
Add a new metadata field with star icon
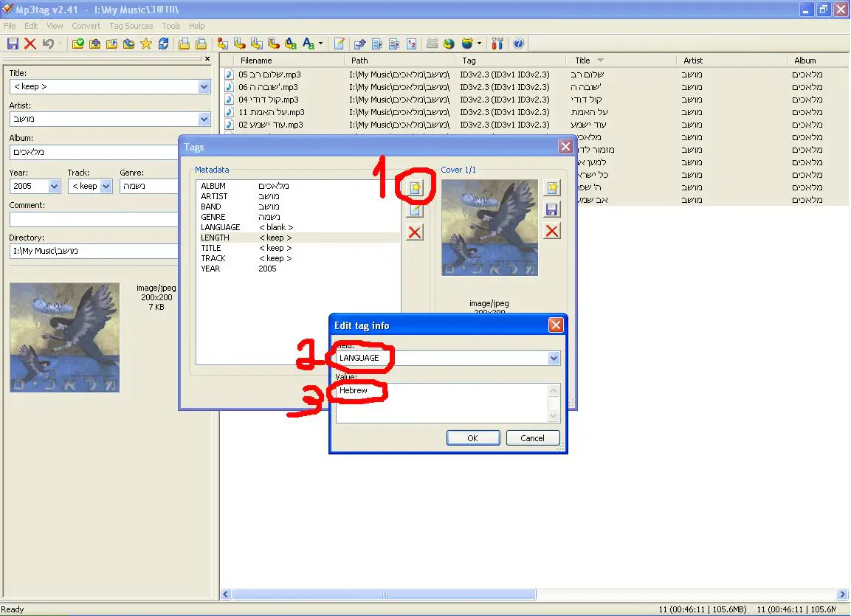416,188
